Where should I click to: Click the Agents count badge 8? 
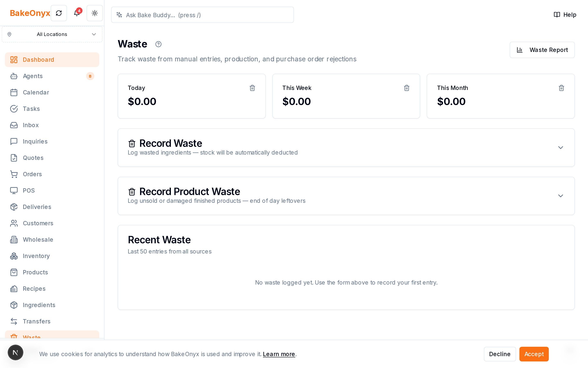pos(90,76)
